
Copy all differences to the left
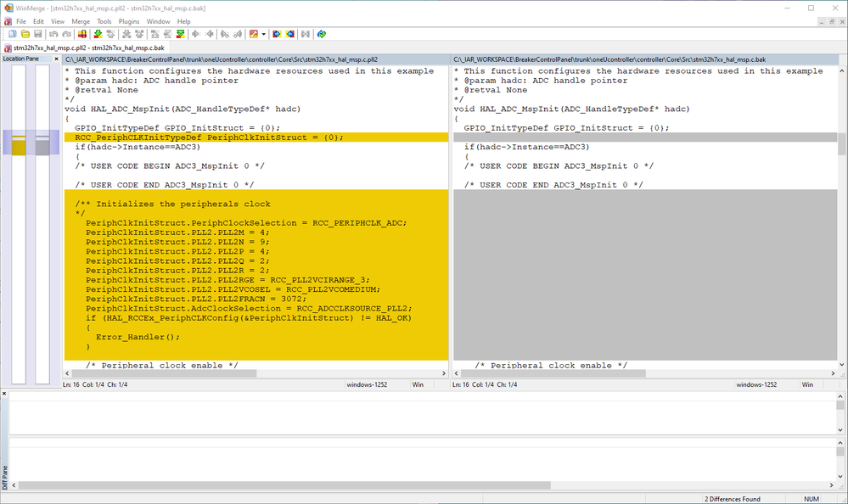coord(290,34)
